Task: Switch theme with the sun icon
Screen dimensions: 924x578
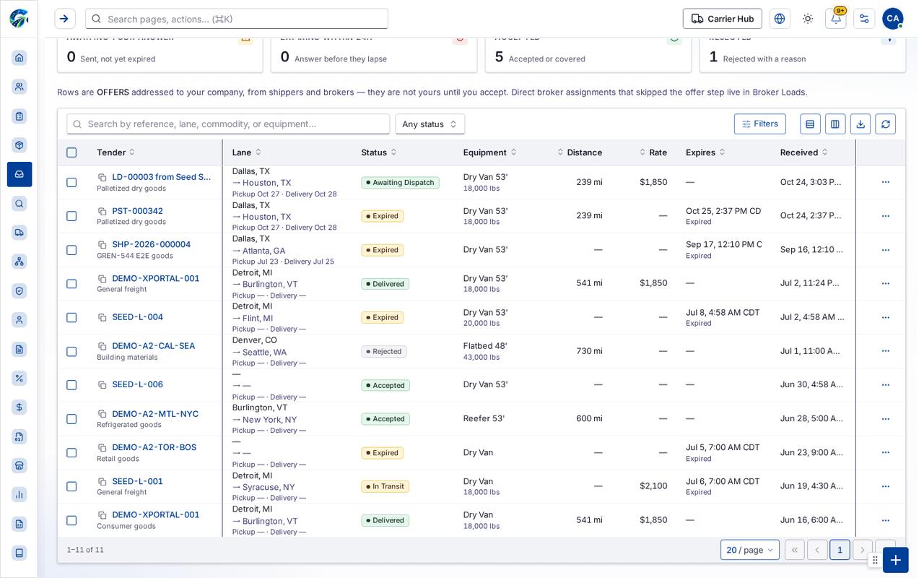Action: pos(808,19)
